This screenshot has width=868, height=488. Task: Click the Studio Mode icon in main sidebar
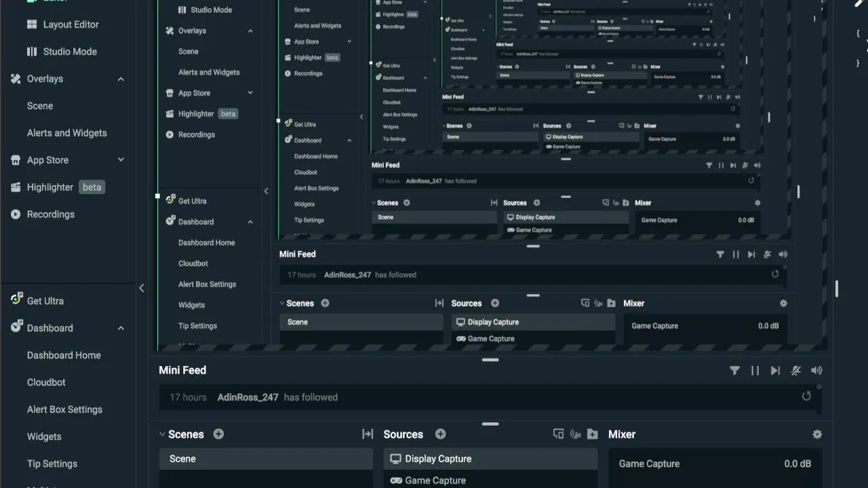point(32,52)
